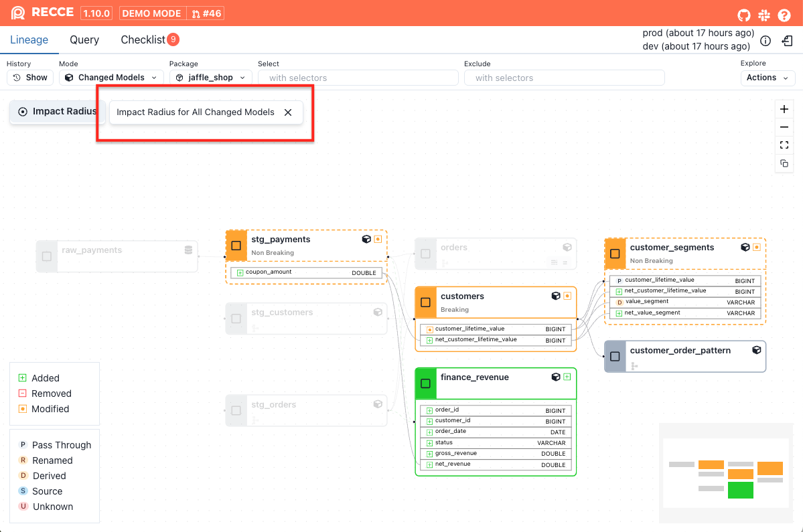This screenshot has width=803, height=532.
Task: Zoom in on the lineage graph
Action: 784,110
